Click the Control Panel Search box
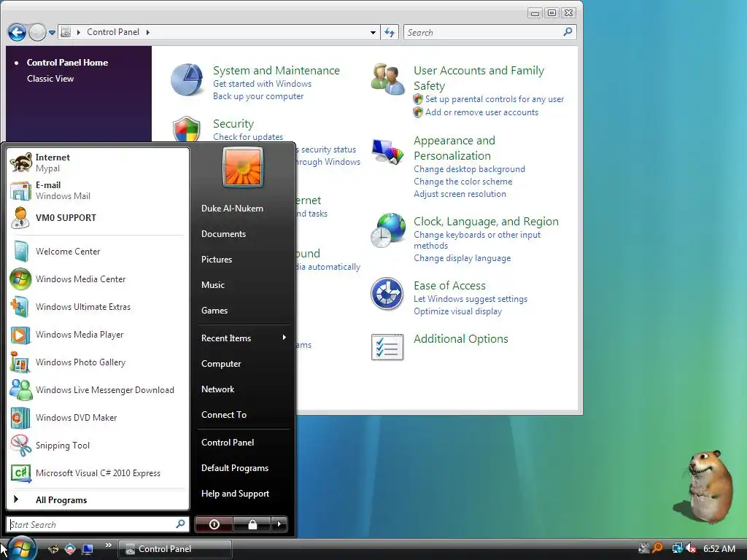 (489, 32)
